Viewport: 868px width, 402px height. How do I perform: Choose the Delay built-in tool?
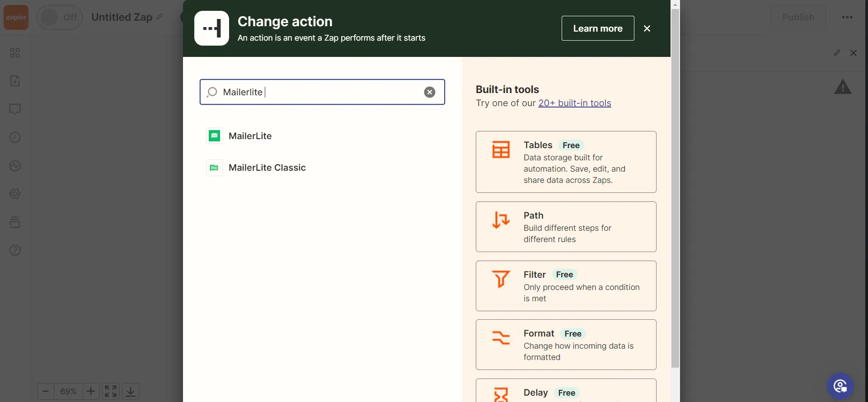point(566,391)
